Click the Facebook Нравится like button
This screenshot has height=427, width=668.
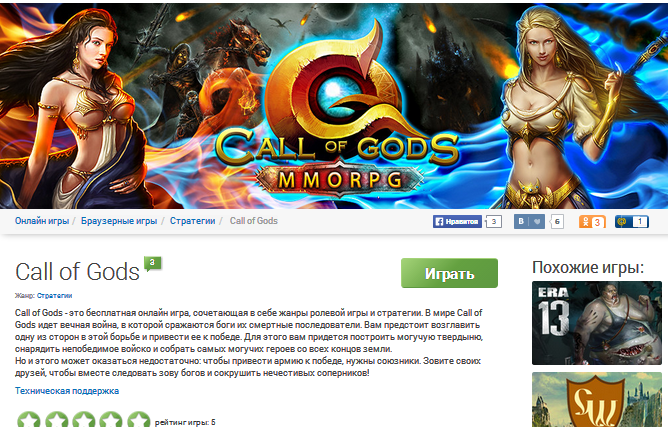pyautogui.click(x=457, y=221)
